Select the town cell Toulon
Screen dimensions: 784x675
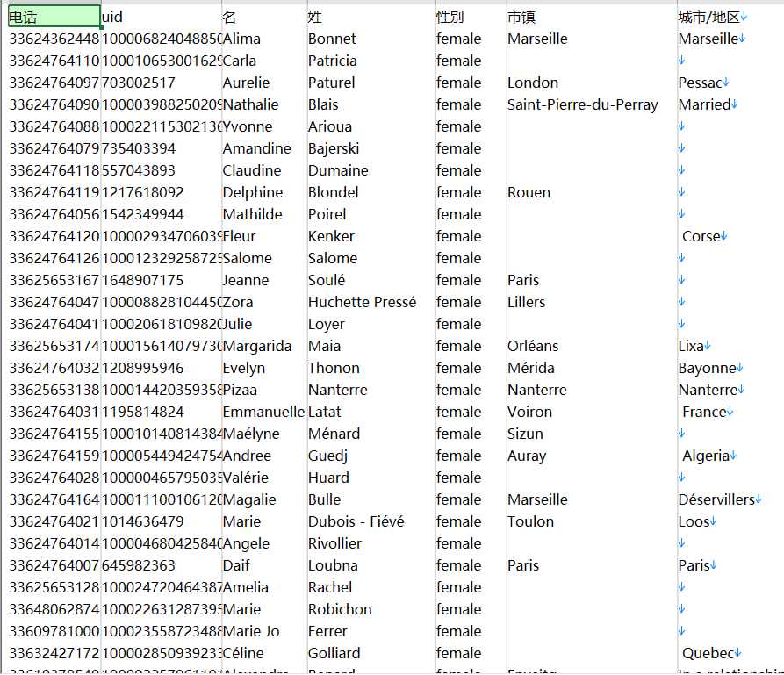pos(592,521)
